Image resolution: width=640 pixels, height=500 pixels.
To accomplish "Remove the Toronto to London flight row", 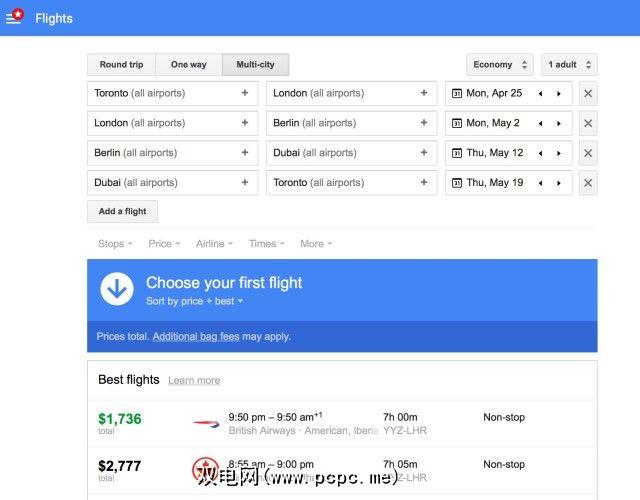I will coord(588,94).
